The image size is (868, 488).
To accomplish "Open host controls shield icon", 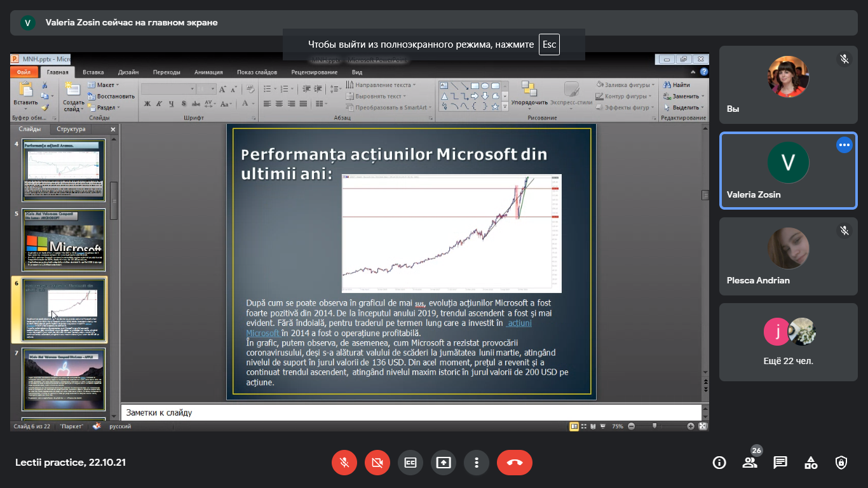I will pyautogui.click(x=841, y=463).
